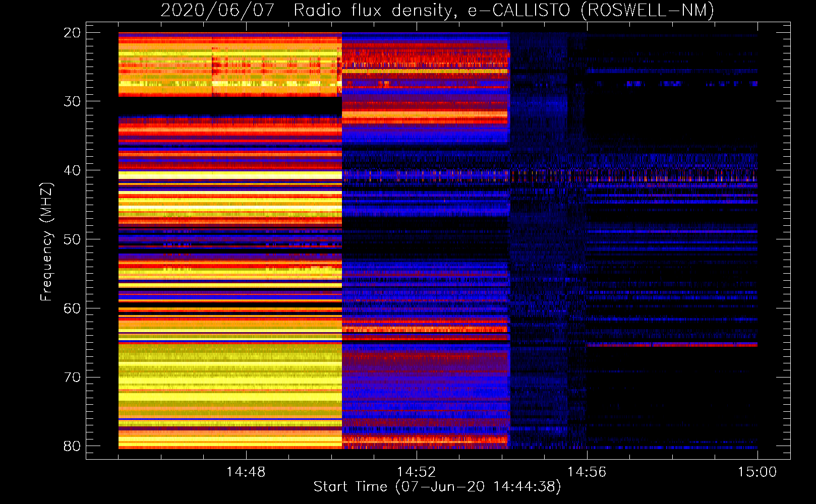Click the date 2020/06/07 in the title
816x504 pixels.
[x=217, y=11]
